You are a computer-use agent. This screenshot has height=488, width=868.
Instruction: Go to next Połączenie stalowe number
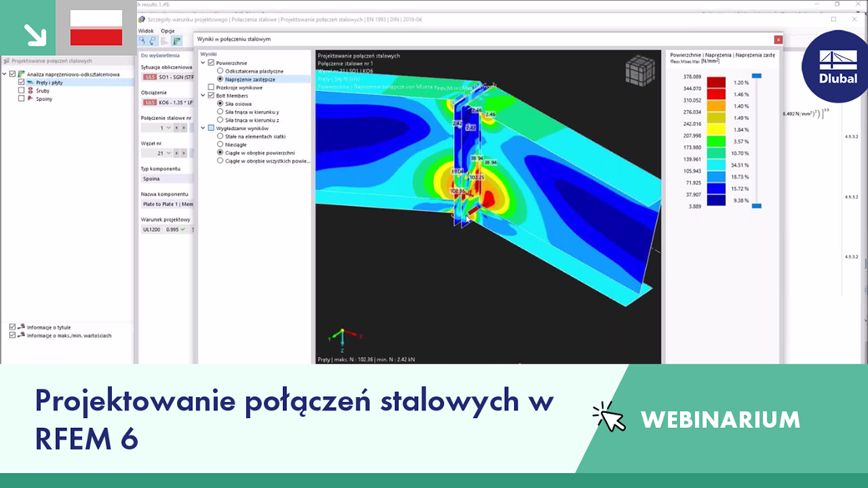(x=184, y=128)
